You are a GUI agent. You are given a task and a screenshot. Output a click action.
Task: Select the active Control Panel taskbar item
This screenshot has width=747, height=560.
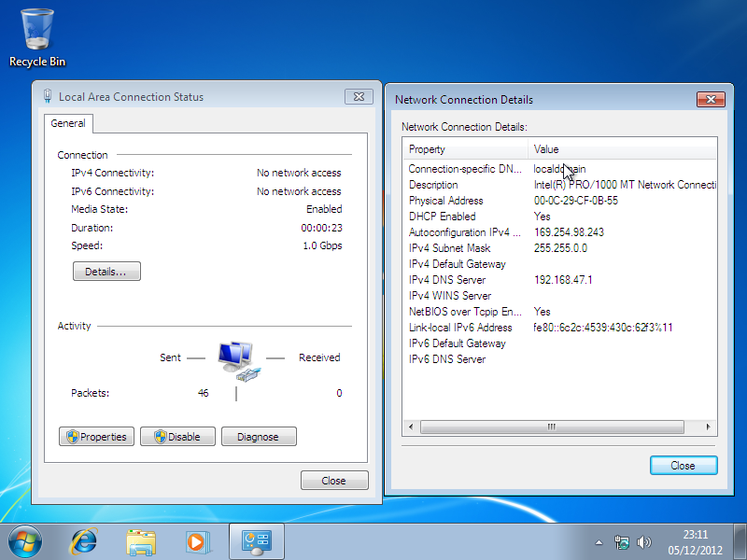point(256,540)
